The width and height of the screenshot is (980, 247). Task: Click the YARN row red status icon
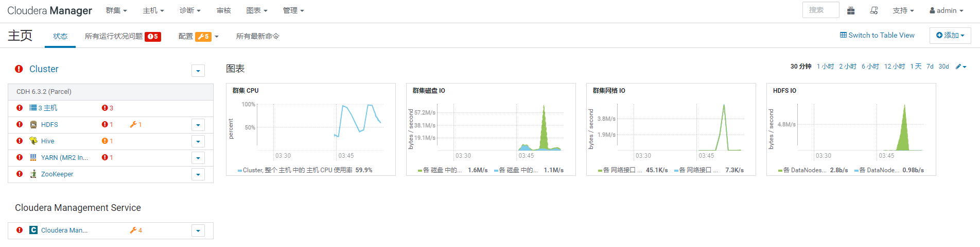20,157
